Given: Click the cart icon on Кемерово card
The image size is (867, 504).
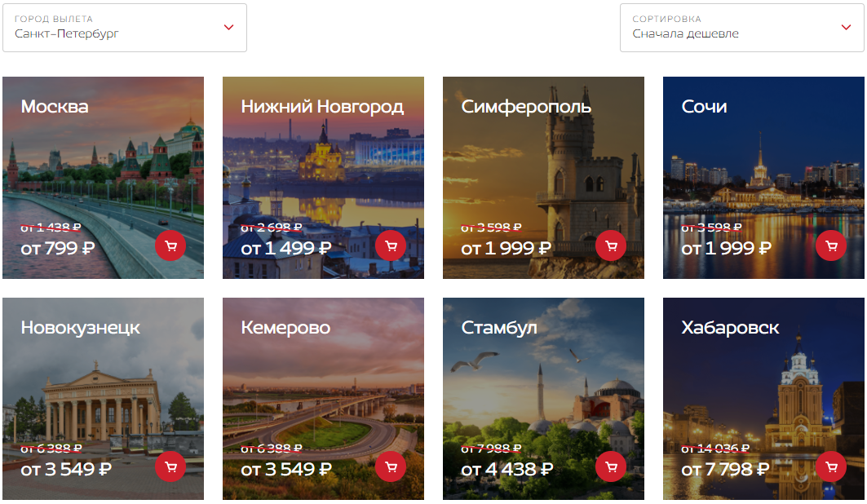Looking at the screenshot, I should pos(391,467).
